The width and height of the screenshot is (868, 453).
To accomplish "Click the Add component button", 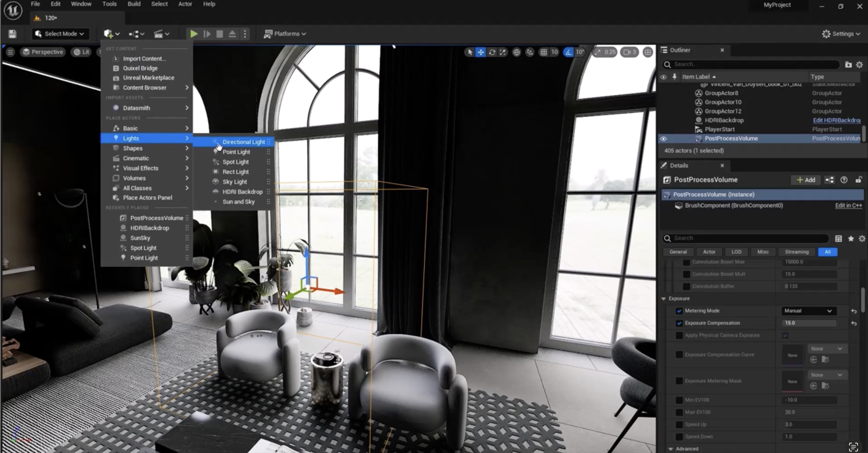I will click(806, 180).
